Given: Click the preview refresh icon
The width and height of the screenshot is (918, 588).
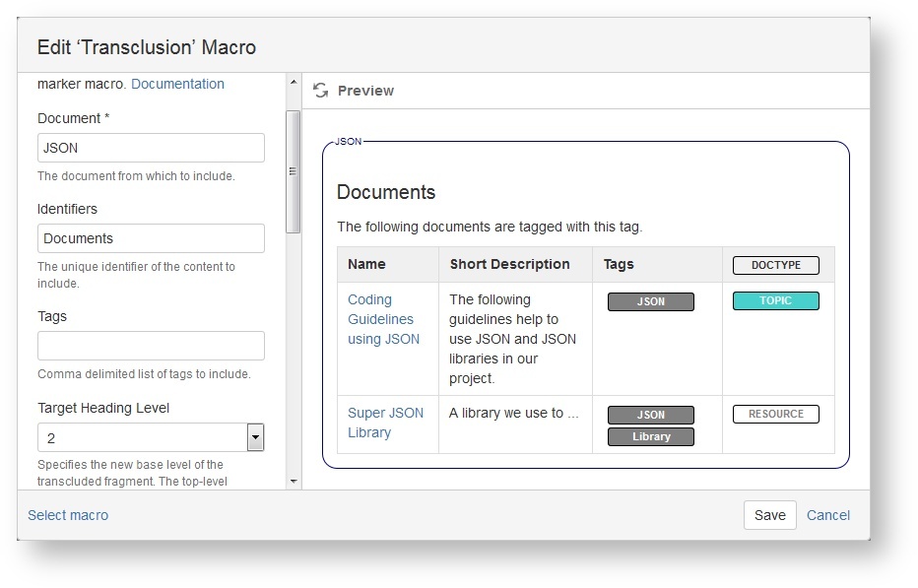Looking at the screenshot, I should (320, 91).
